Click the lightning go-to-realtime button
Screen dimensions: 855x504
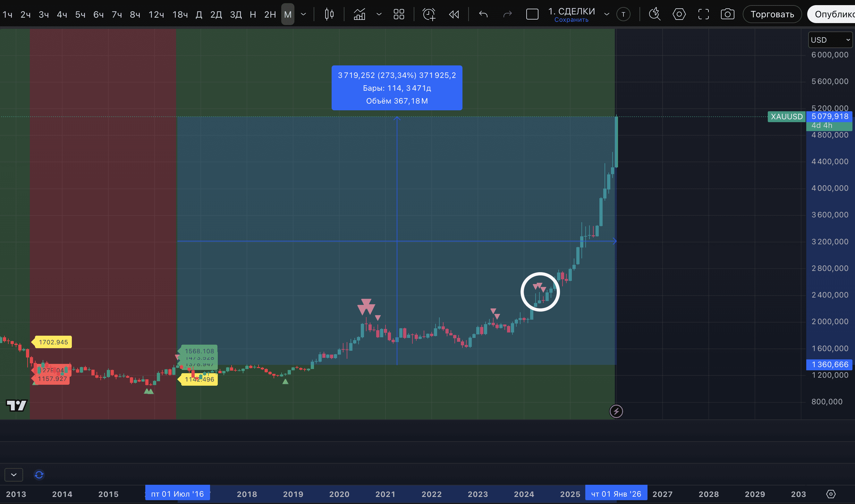pos(616,411)
